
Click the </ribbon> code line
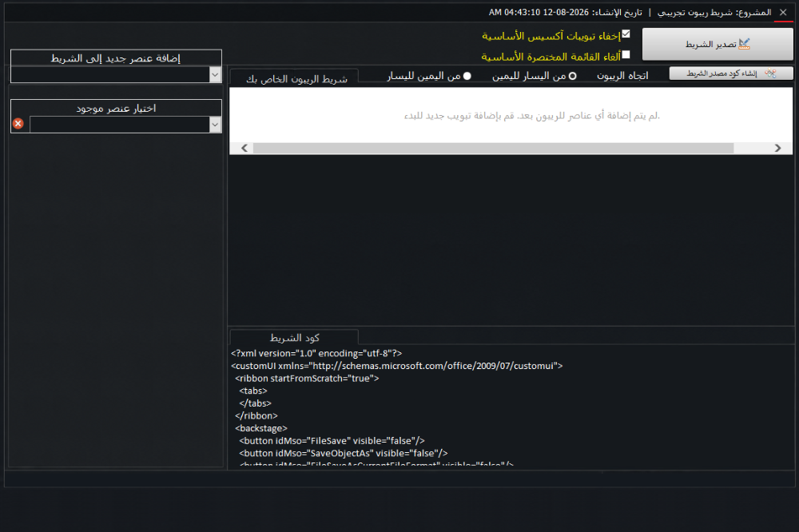256,416
